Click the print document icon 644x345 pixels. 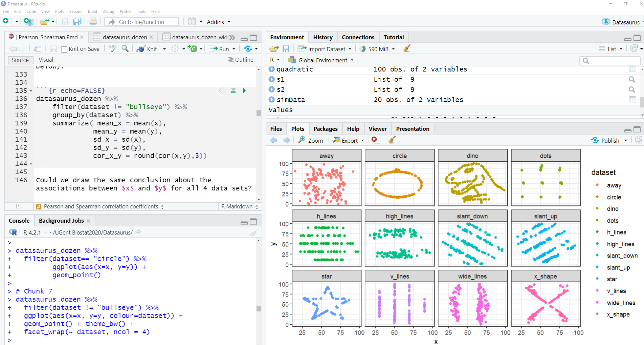coord(93,22)
